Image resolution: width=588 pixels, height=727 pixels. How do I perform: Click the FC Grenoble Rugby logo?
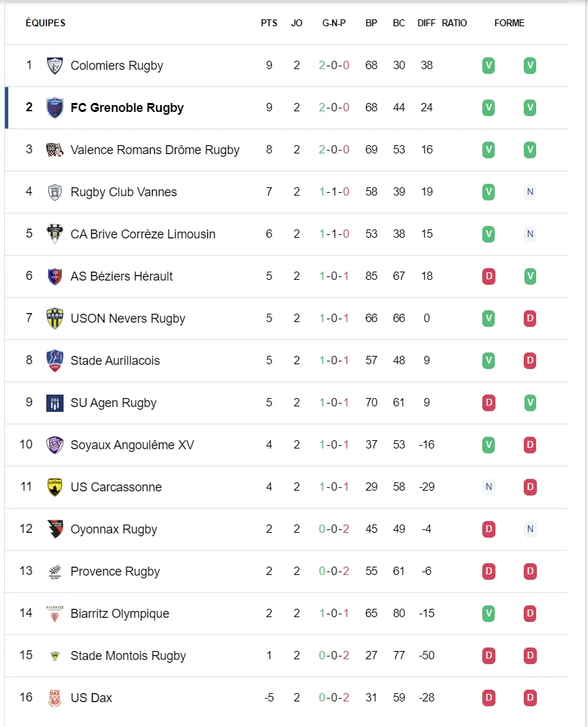pyautogui.click(x=55, y=108)
